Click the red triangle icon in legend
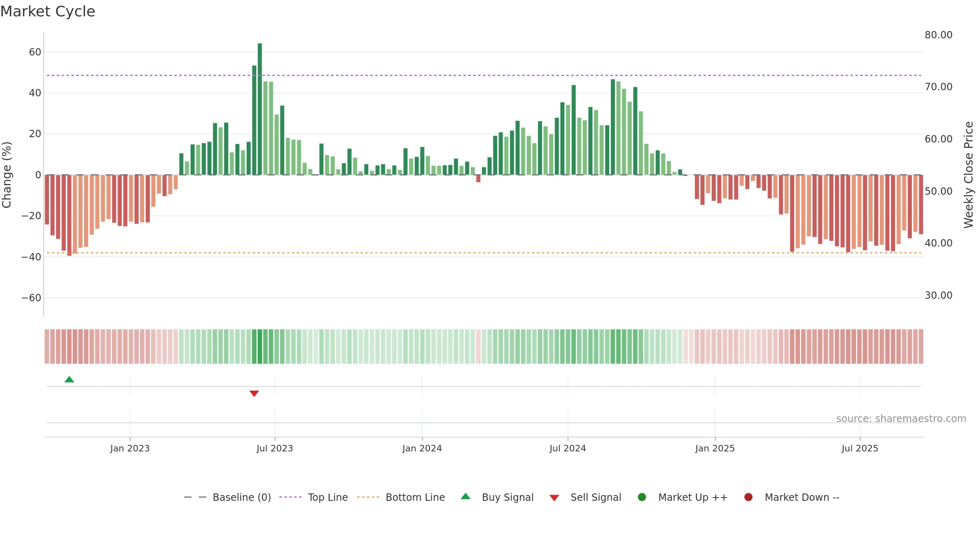Viewport: 980px width, 551px height. click(x=554, y=498)
